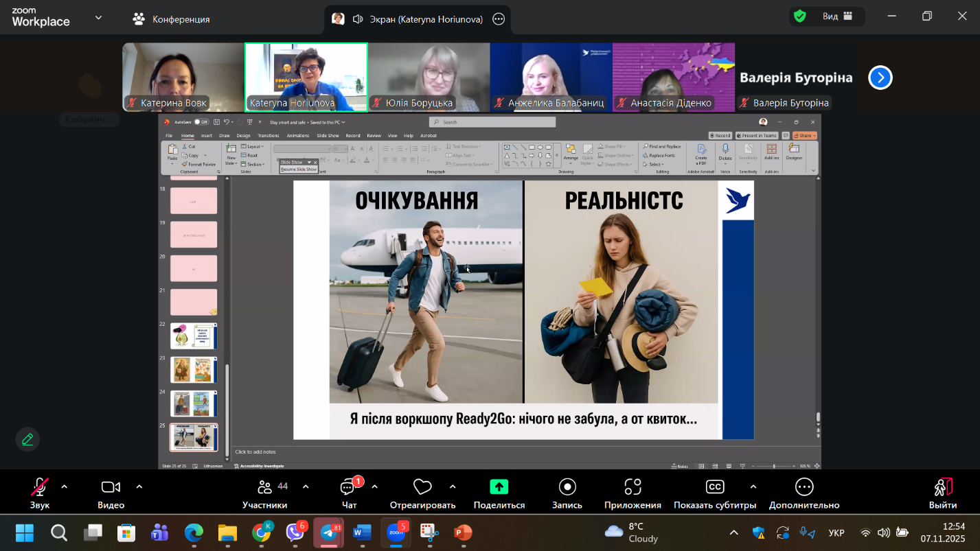Expand video options arrow beside Видео
Screen dimensions: 980x551
click(139, 486)
